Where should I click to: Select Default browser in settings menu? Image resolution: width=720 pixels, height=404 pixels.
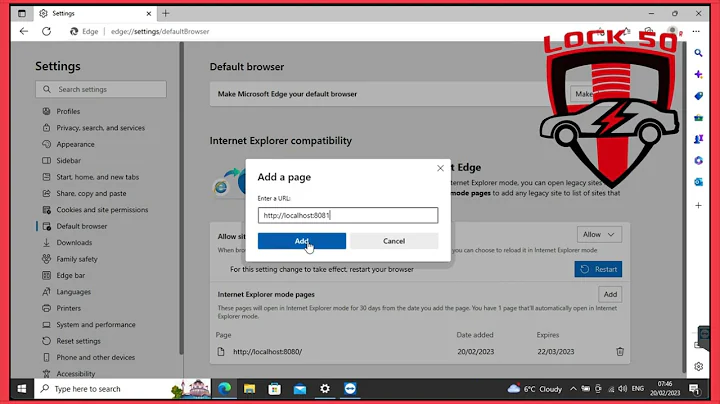tap(82, 226)
